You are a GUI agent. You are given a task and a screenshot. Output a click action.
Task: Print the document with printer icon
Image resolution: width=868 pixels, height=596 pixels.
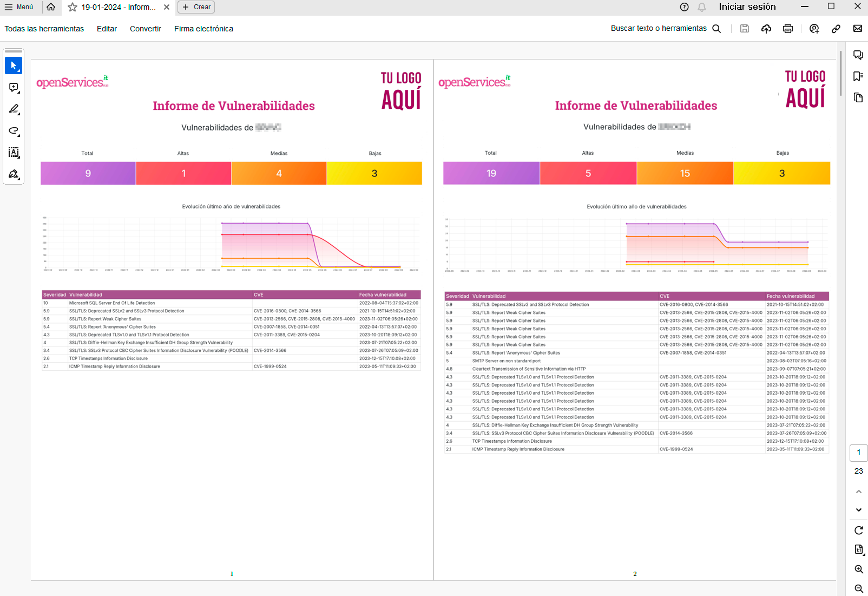(x=788, y=29)
